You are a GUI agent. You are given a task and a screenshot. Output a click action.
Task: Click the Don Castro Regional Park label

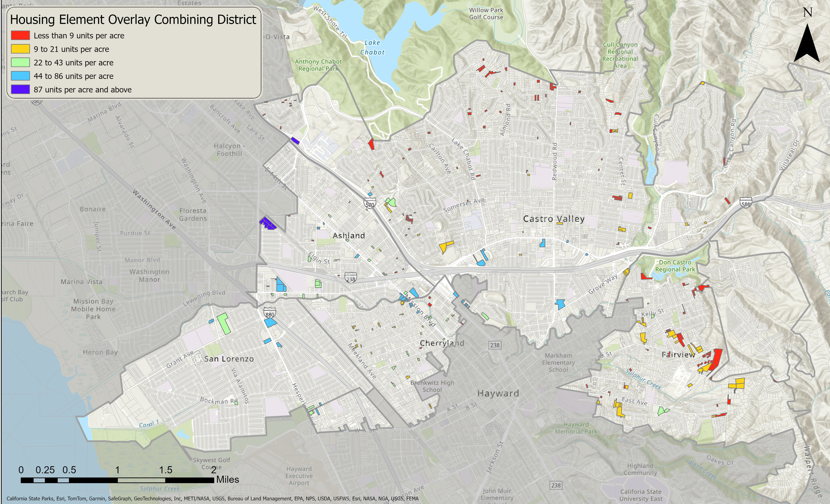[x=675, y=266]
